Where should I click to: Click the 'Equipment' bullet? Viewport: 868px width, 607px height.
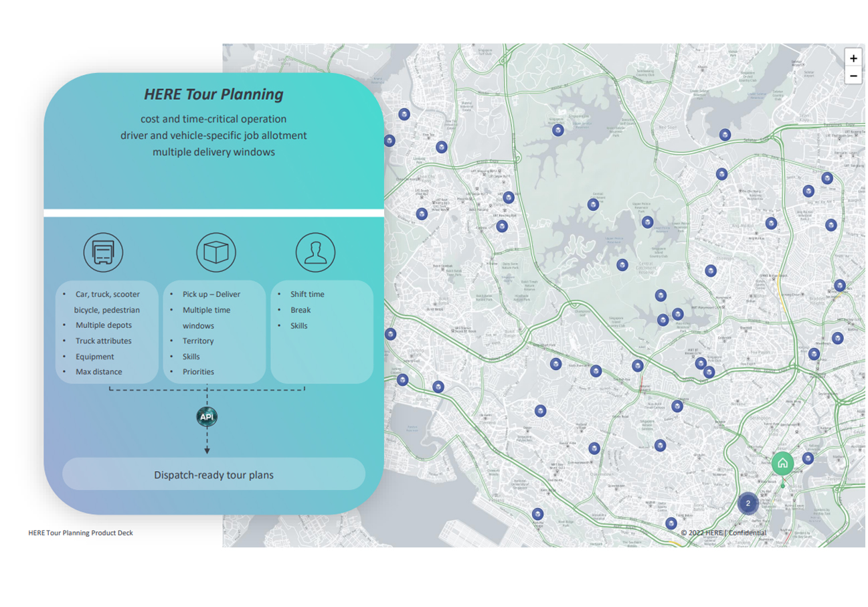95,357
